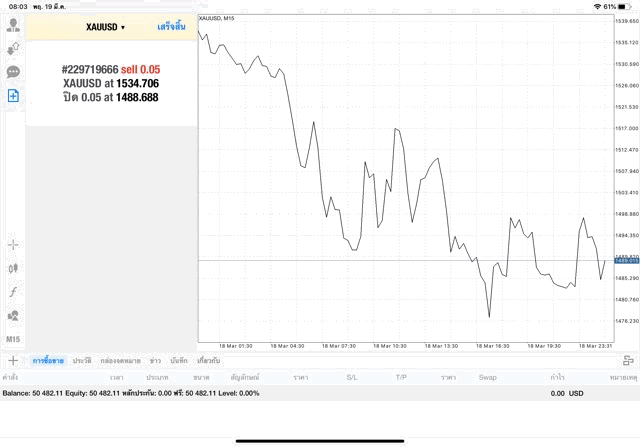
Task: Open the กล่องจดหมาย tab
Action: (x=120, y=360)
